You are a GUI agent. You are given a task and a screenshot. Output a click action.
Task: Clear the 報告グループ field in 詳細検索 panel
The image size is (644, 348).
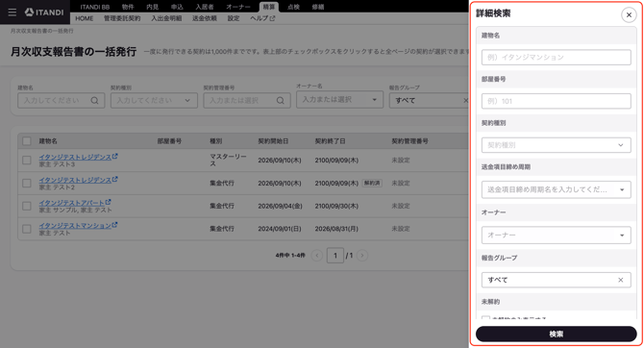click(621, 280)
